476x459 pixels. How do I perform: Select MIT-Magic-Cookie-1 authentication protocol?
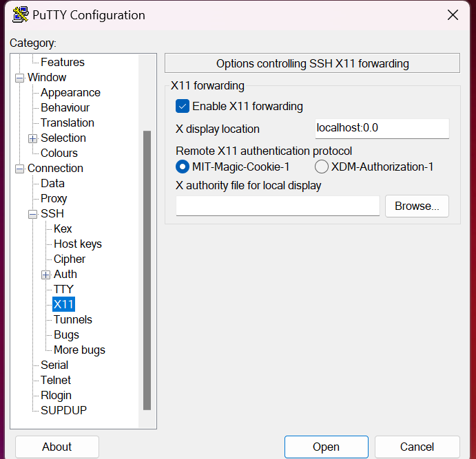pos(183,167)
